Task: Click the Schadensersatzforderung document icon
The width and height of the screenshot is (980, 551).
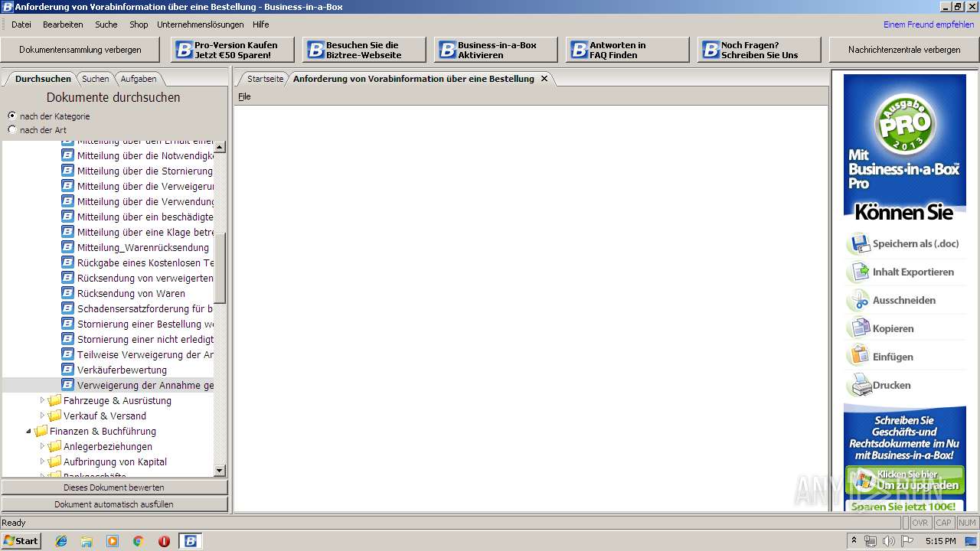Action: tap(68, 308)
